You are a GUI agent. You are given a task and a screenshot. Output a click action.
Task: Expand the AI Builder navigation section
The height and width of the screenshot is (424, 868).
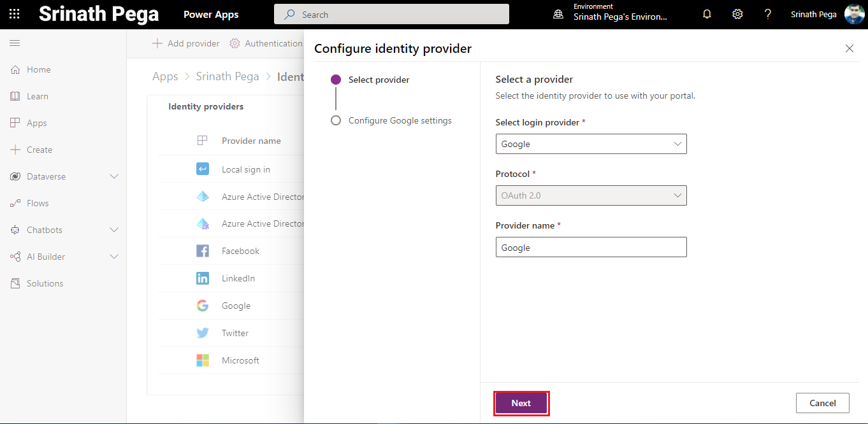click(114, 257)
